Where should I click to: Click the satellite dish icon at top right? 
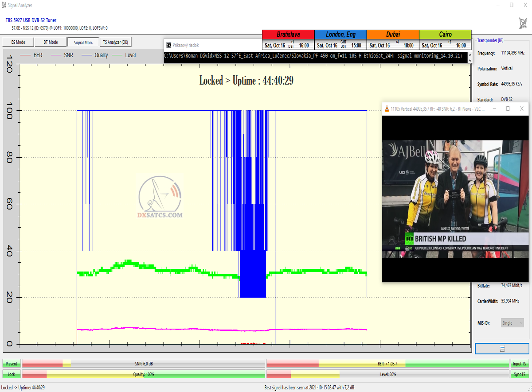click(523, 23)
